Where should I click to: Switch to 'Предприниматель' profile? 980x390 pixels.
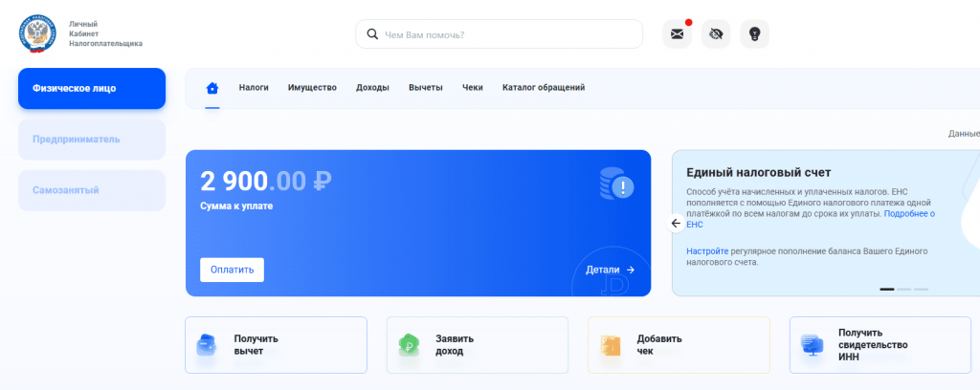tap(92, 140)
